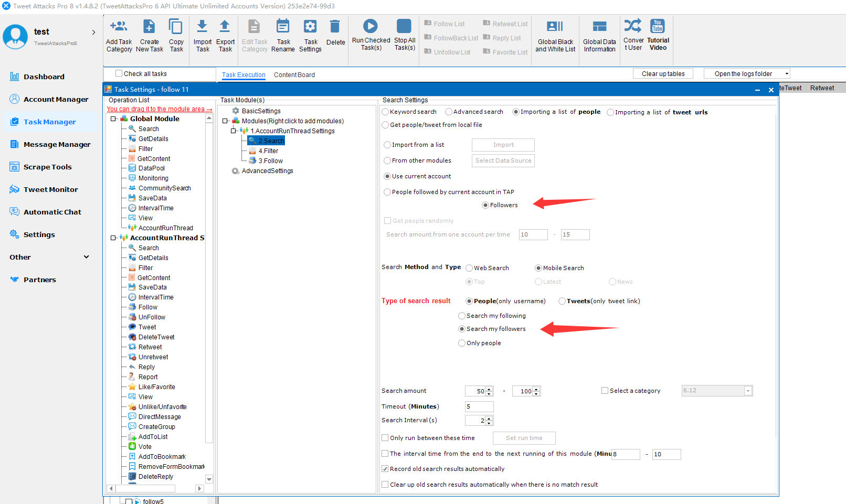Toggle Record old search results automatically
Image resolution: width=846 pixels, height=504 pixels.
(x=385, y=469)
